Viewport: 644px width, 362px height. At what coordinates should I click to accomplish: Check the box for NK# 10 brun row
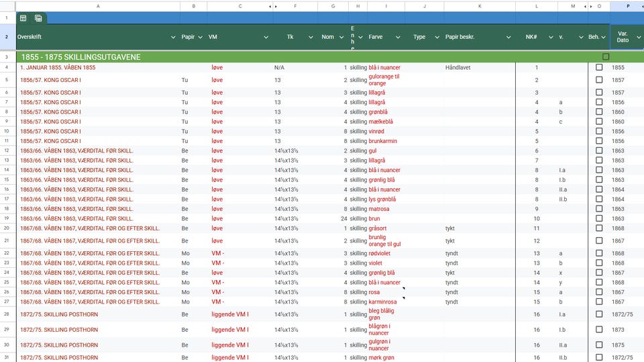point(599,218)
